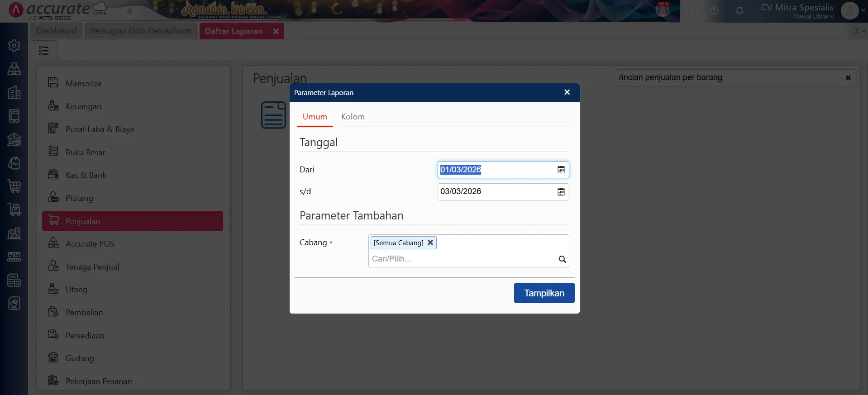Expand the open tabs counter dropdown
Viewport: 868px width, 395px height.
[x=860, y=31]
